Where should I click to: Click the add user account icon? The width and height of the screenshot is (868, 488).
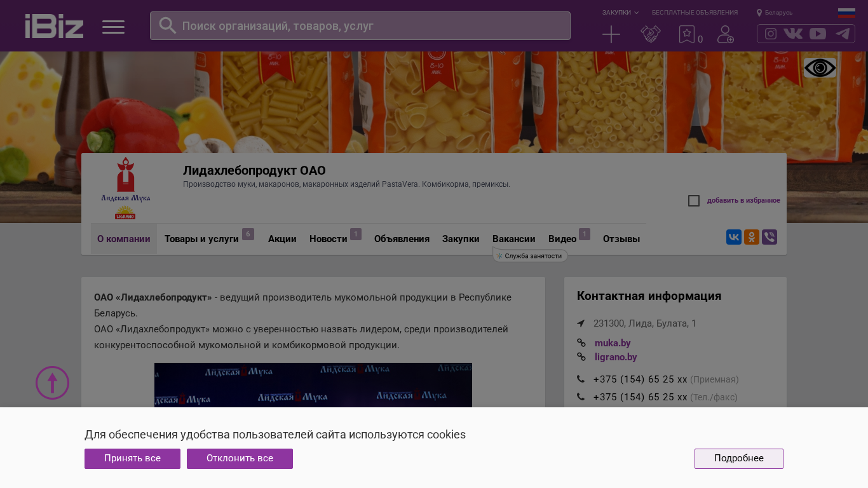(x=726, y=34)
